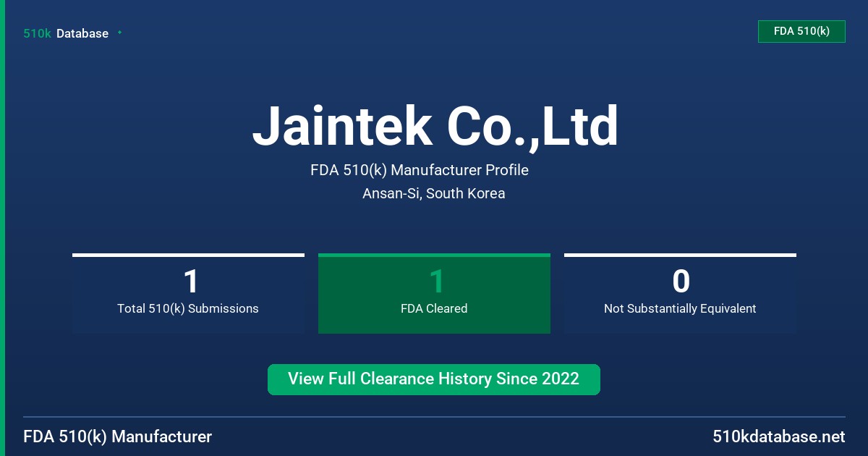
Task: Click the small green dot beside Database
Action: point(119,33)
